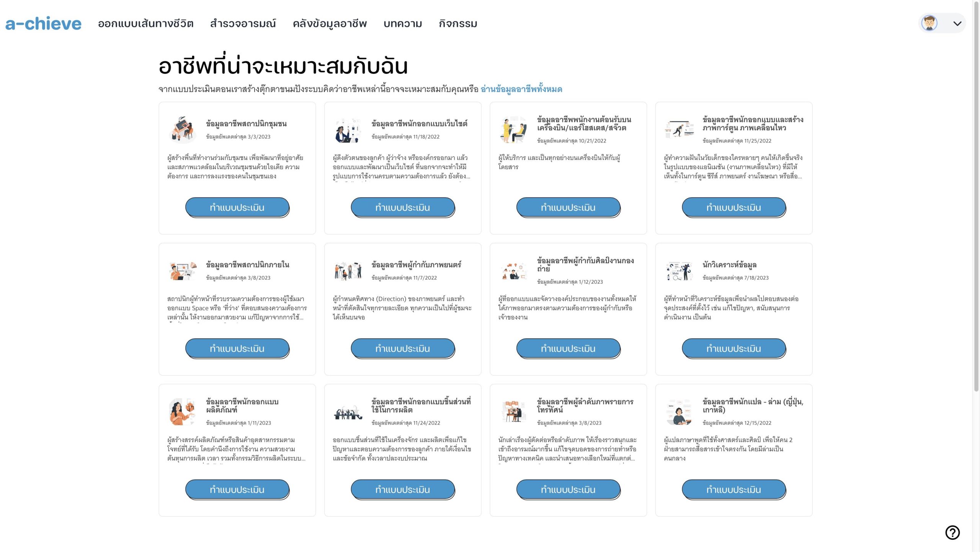The image size is (980, 552).
Task: Open the บทความ menu item
Action: 403,24
